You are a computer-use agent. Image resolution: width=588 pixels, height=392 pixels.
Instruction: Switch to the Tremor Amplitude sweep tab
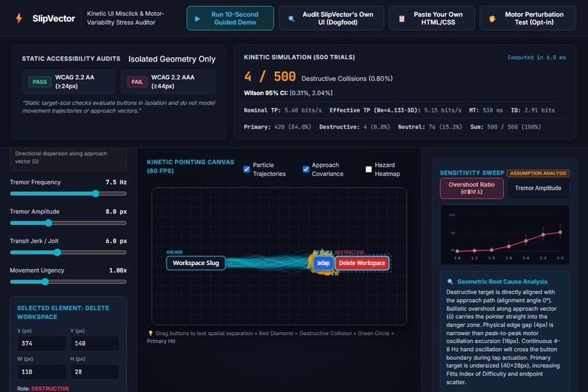pyautogui.click(x=538, y=188)
